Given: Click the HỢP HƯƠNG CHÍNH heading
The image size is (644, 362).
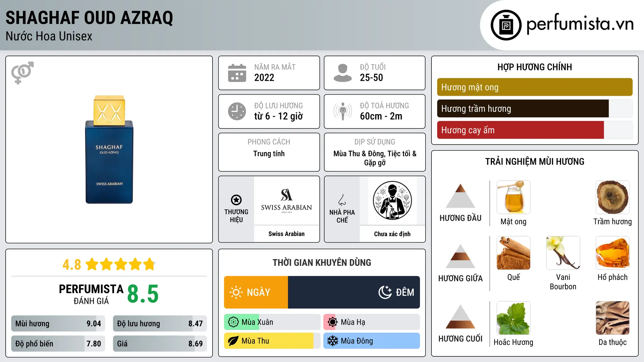Looking at the screenshot, I should click(535, 67).
